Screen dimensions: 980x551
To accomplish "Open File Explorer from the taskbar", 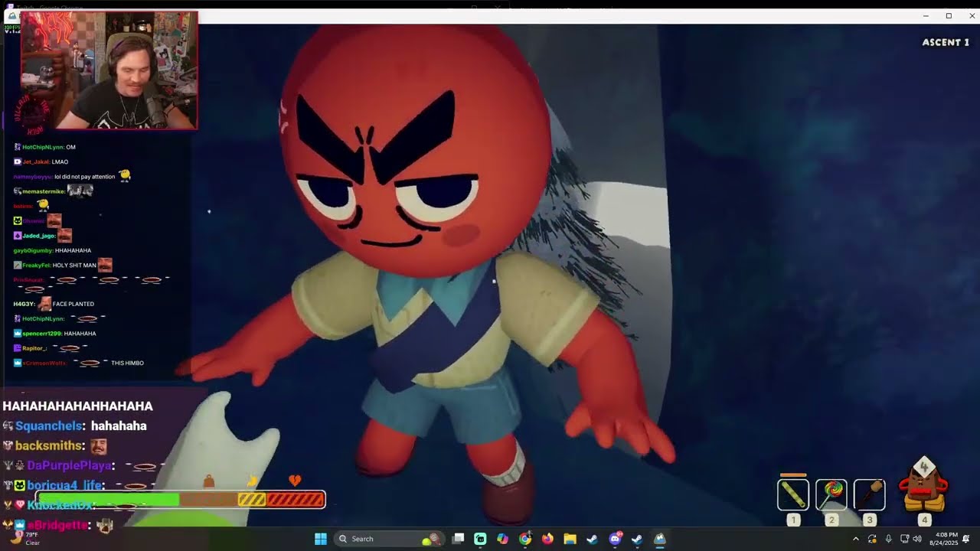I will click(x=570, y=539).
